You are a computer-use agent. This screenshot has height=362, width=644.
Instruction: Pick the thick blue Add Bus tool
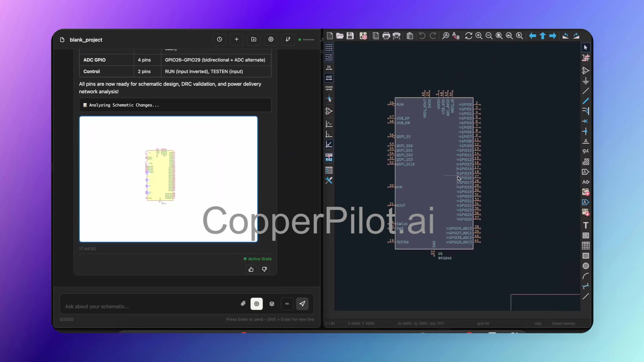[x=586, y=101]
